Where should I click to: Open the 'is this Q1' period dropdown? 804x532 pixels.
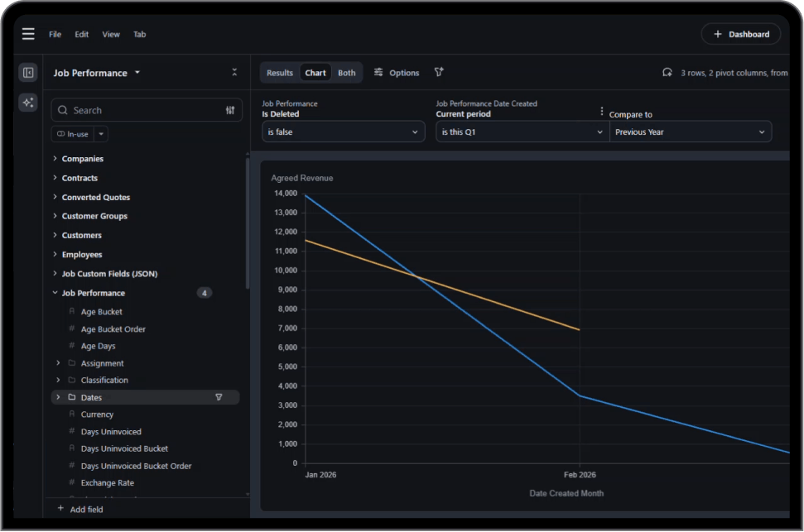click(522, 132)
